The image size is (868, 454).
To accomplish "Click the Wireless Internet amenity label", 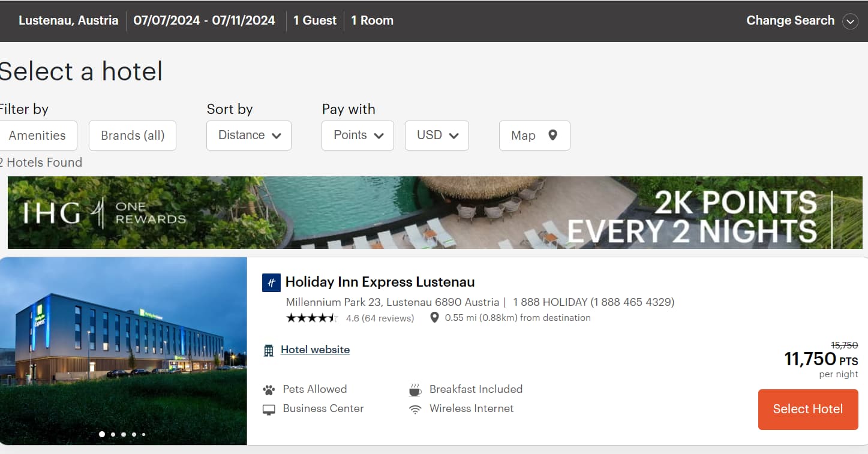I will click(471, 408).
